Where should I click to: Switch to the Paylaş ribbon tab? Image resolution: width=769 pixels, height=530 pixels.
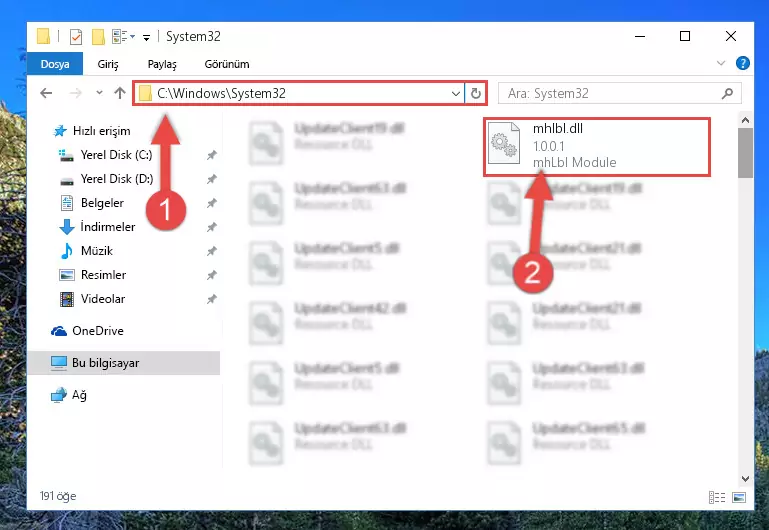(162, 64)
